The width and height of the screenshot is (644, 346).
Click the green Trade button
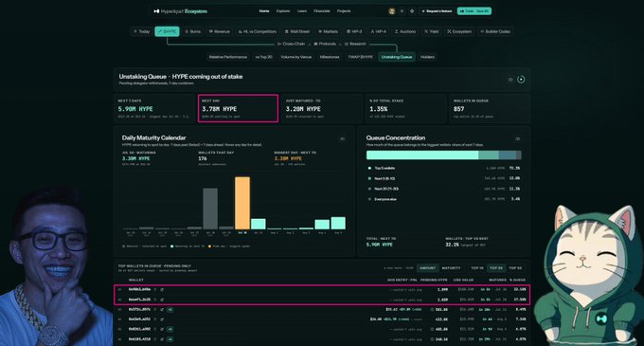click(x=474, y=11)
